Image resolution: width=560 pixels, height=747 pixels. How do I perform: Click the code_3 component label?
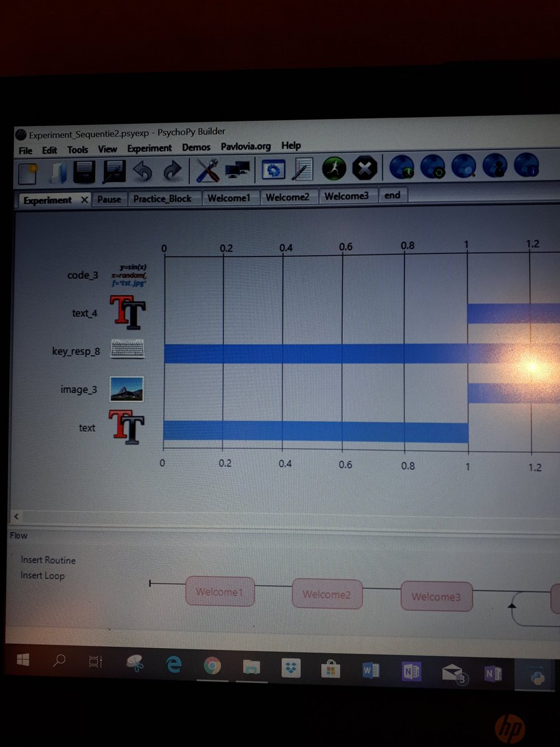pos(83,275)
